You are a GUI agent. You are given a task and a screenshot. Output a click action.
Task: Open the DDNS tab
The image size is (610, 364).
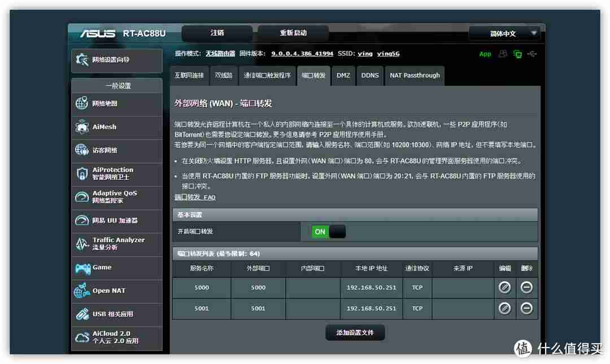(370, 76)
